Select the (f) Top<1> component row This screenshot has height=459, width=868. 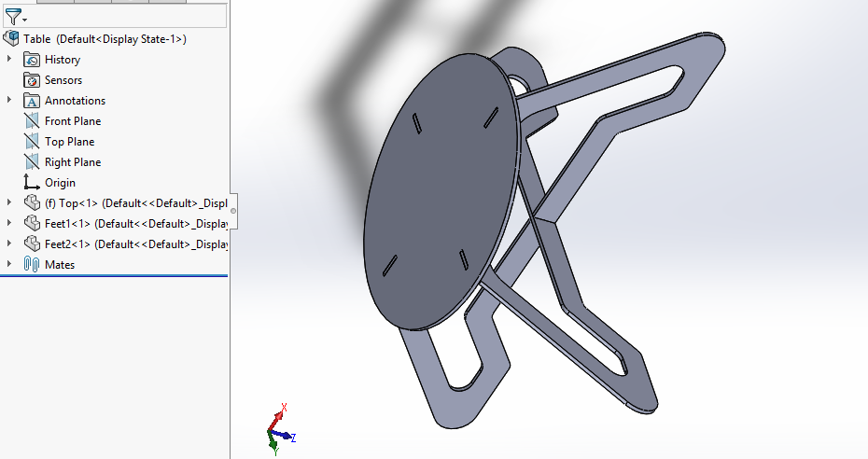[x=136, y=203]
